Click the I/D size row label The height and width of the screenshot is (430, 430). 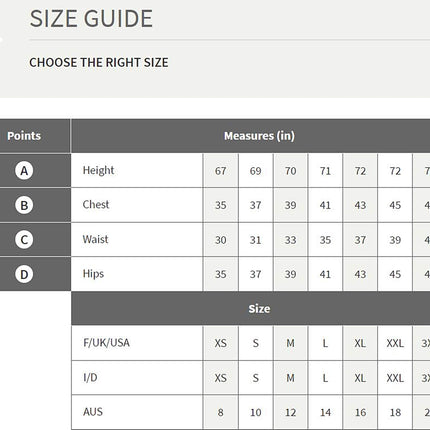(x=90, y=378)
